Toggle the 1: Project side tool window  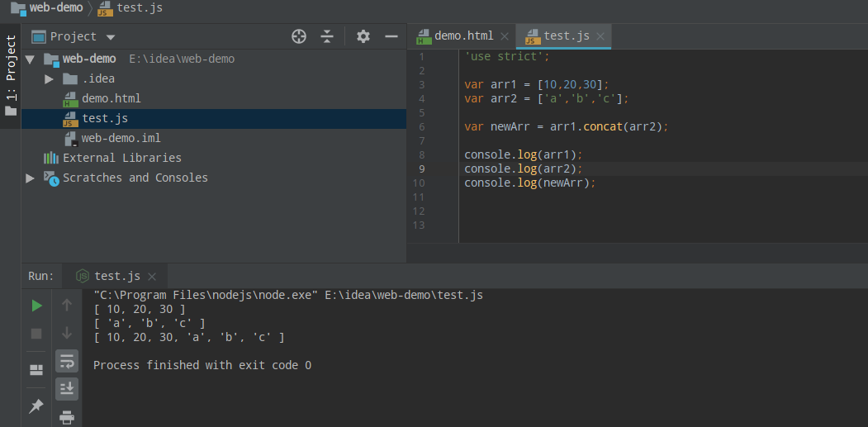pyautogui.click(x=11, y=76)
